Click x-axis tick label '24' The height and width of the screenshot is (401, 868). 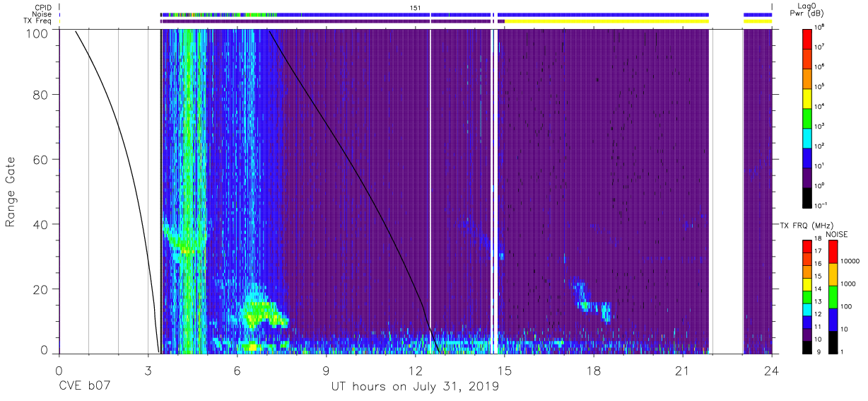(772, 370)
